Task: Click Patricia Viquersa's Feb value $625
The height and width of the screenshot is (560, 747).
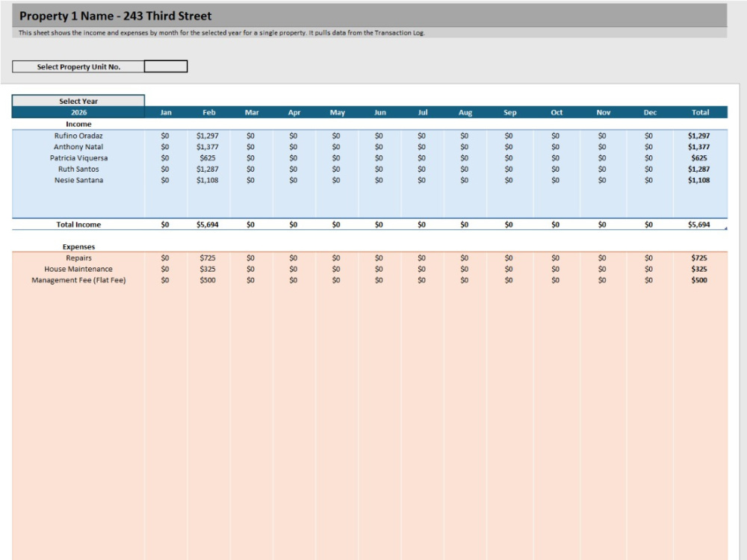Action: point(207,158)
